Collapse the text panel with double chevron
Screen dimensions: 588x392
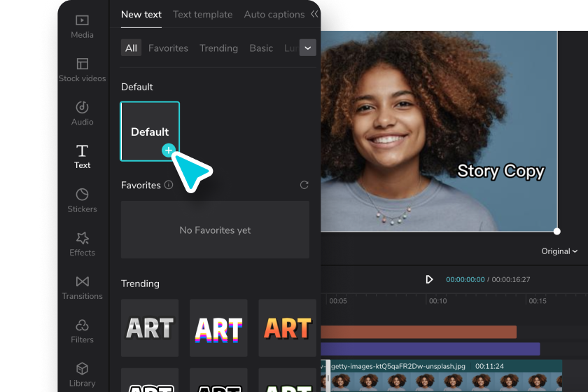314,14
